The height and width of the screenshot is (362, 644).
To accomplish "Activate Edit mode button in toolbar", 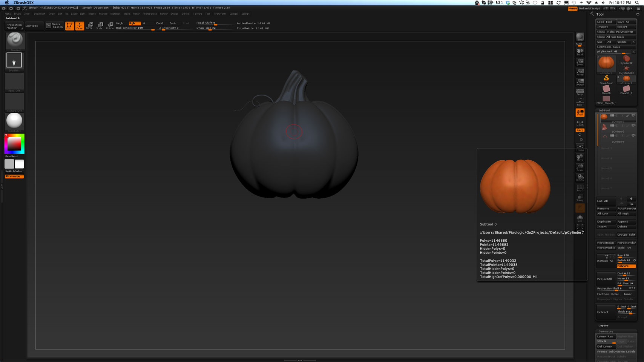I will click(x=69, y=26).
